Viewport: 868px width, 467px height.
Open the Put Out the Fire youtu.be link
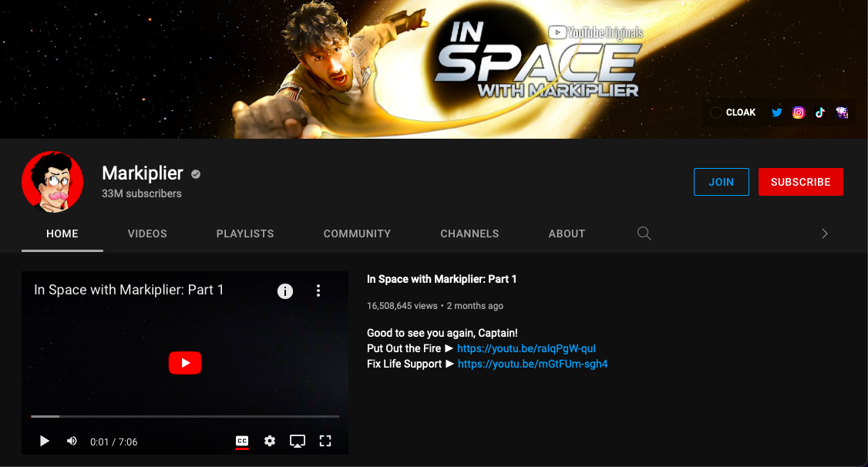click(x=527, y=348)
